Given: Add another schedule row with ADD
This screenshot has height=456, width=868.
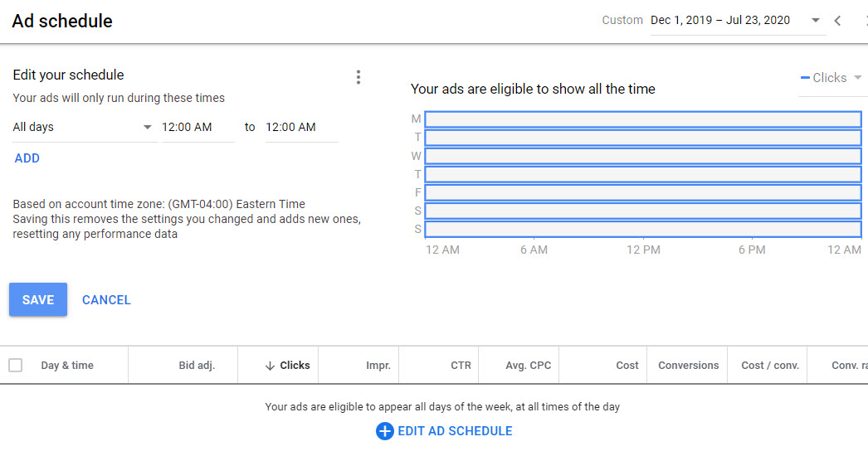Looking at the screenshot, I should click(27, 158).
